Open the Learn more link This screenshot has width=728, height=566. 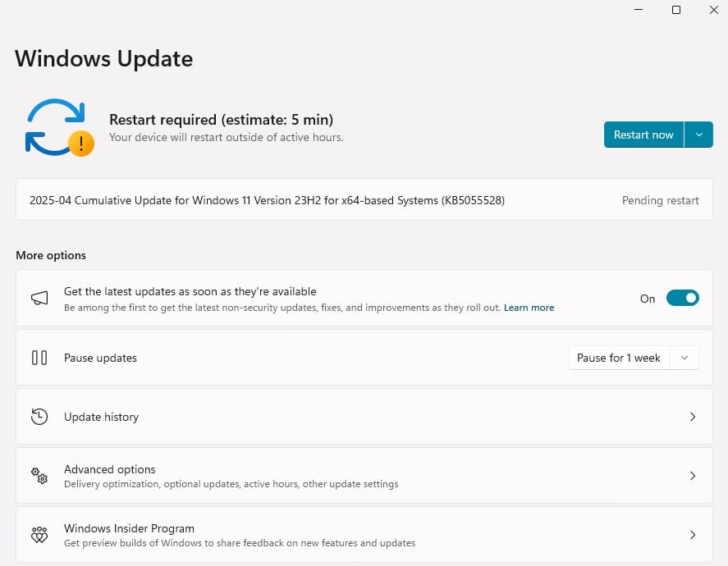pyautogui.click(x=529, y=308)
